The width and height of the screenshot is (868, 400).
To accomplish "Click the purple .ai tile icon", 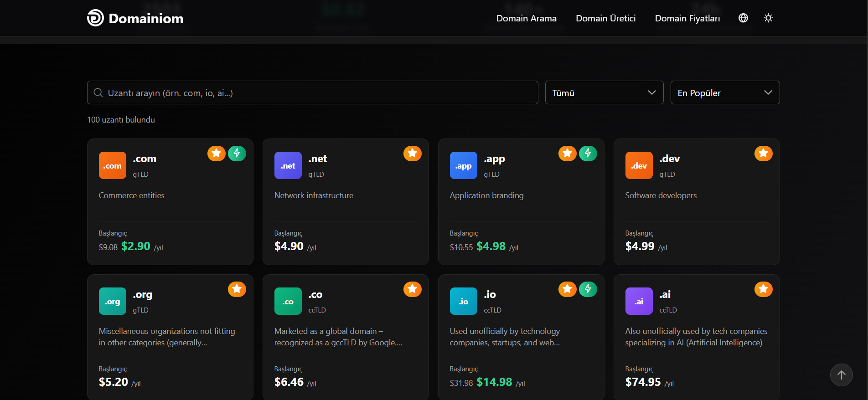I will (639, 301).
